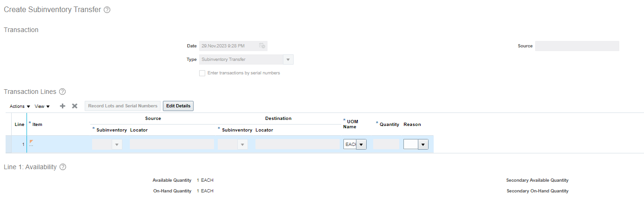This screenshot has width=644, height=198.
Task: Click the Reason column header
Action: tap(412, 125)
